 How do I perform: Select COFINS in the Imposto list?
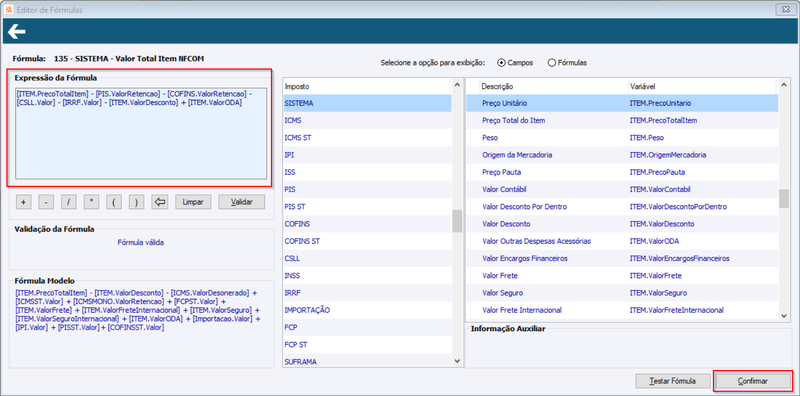point(367,224)
